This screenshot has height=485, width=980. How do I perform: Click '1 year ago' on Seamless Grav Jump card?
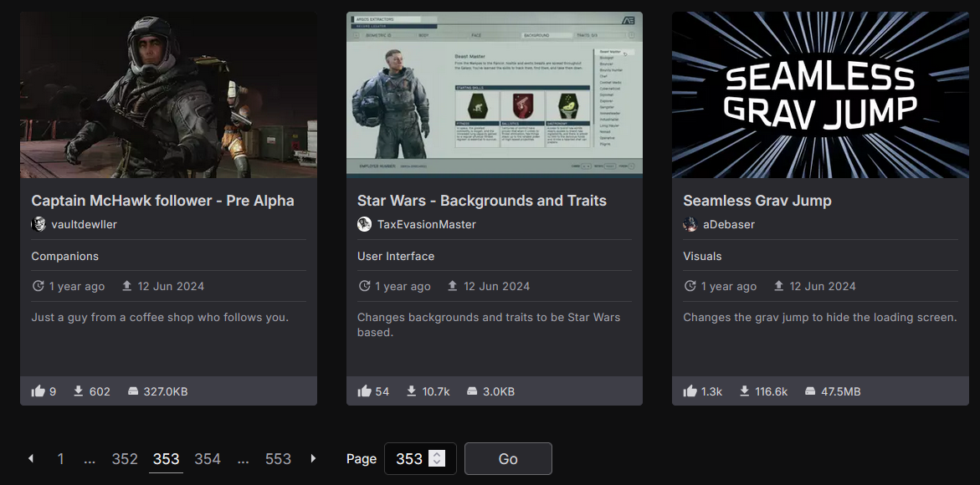(729, 287)
